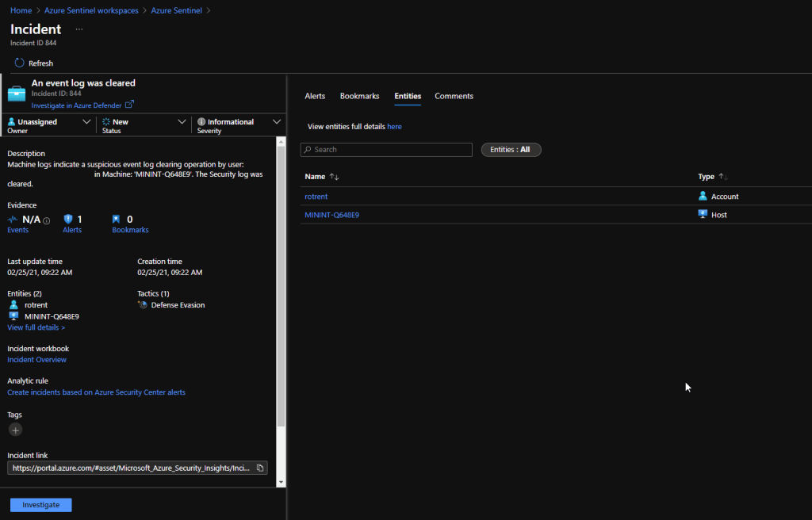Click the Informational severity info icon

click(201, 122)
